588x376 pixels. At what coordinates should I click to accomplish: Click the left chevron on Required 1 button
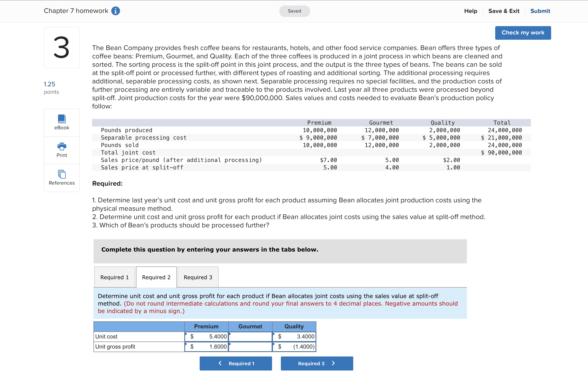coord(220,363)
